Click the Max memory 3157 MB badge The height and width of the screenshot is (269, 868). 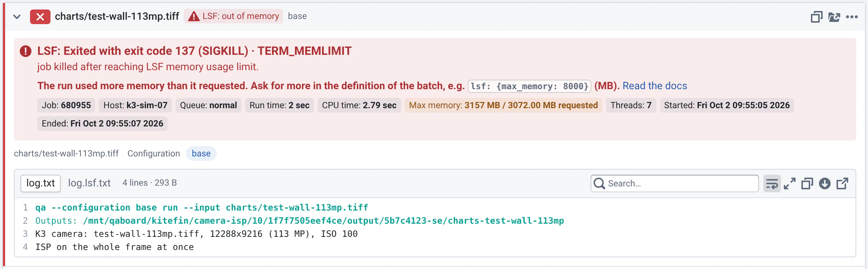[504, 105]
